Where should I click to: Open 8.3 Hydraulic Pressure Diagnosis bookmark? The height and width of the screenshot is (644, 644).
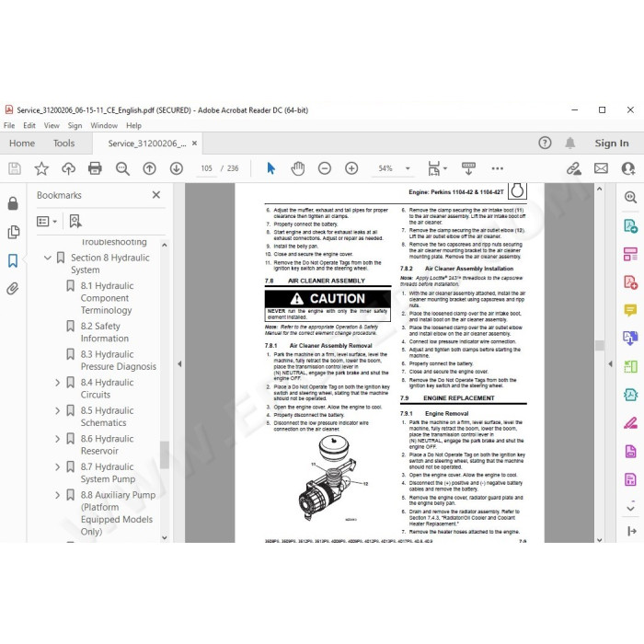[x=119, y=361]
